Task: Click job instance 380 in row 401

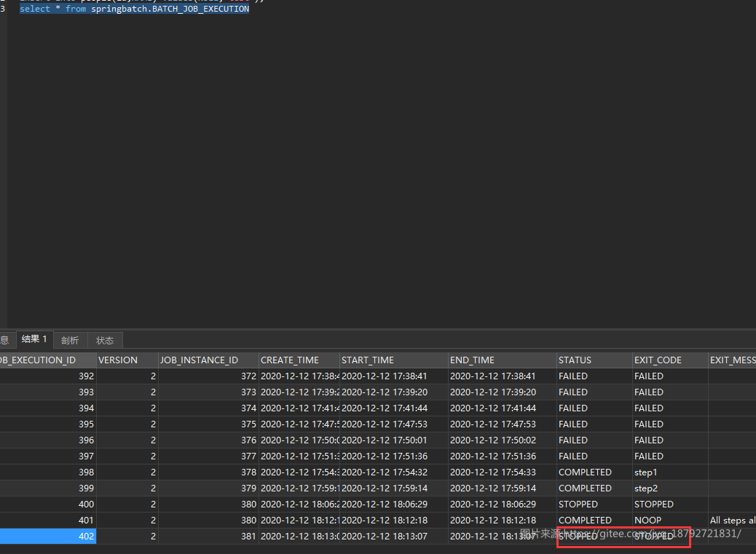Action: (x=208, y=521)
